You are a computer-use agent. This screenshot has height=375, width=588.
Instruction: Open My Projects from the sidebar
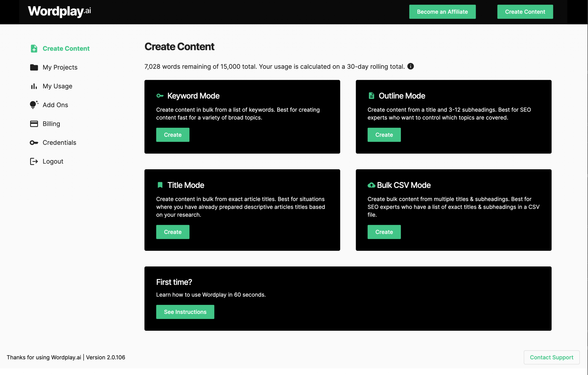point(60,67)
